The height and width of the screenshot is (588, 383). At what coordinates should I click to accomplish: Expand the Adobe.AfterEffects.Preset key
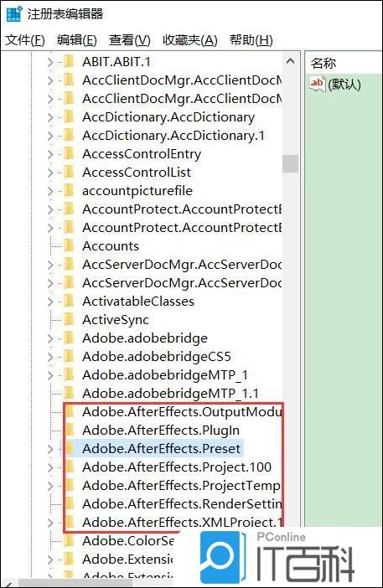[x=50, y=449]
